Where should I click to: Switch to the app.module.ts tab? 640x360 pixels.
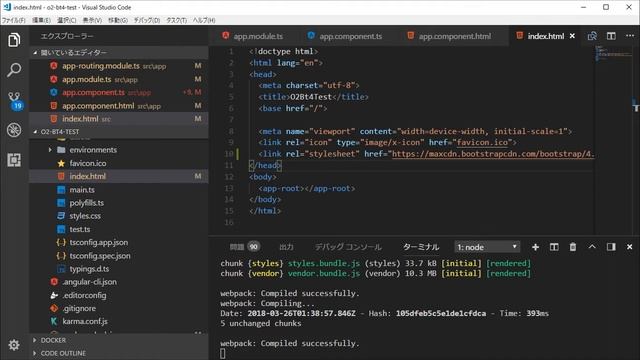(x=253, y=36)
